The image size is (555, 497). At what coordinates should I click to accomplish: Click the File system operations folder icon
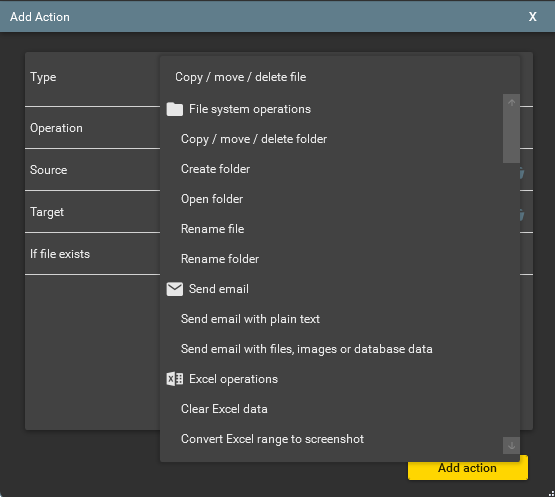point(174,109)
